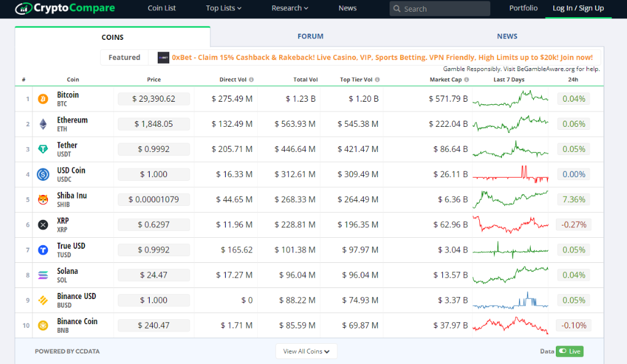627x364 pixels.
Task: Open XRP 7-day sparkline chart
Action: coord(510,224)
